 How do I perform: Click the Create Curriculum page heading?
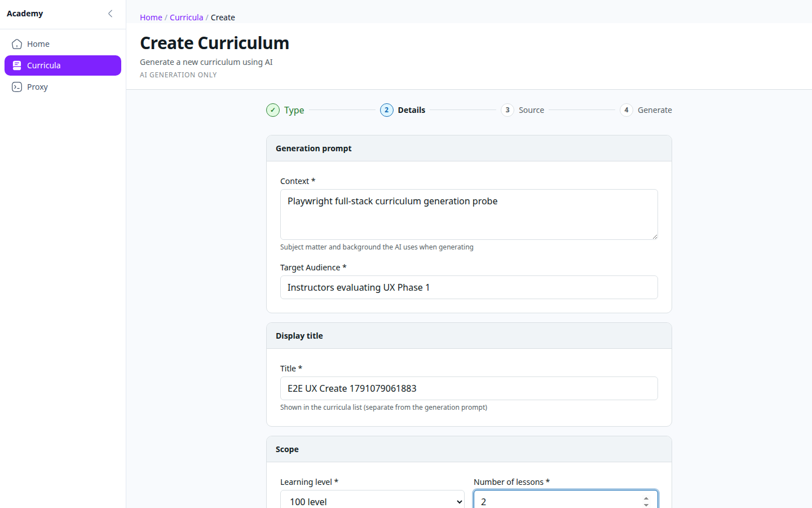(214, 43)
